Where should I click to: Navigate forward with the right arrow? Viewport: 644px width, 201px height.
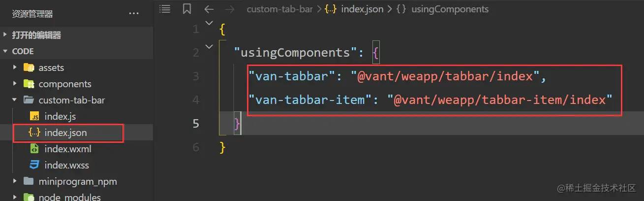click(230, 9)
